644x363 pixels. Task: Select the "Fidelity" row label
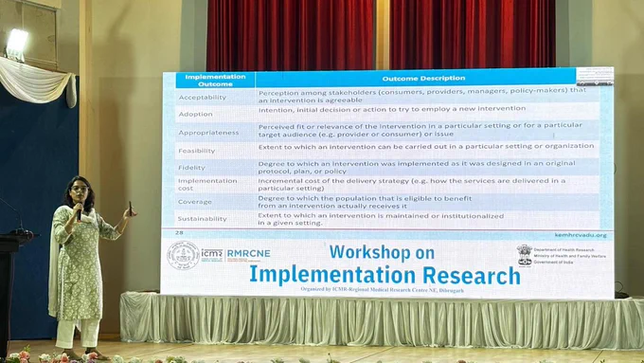tap(191, 168)
